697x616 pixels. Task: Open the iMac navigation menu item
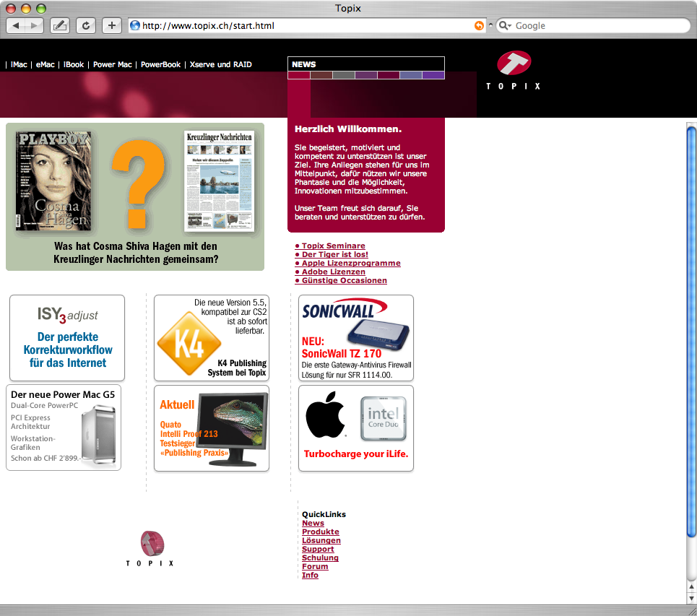click(19, 64)
